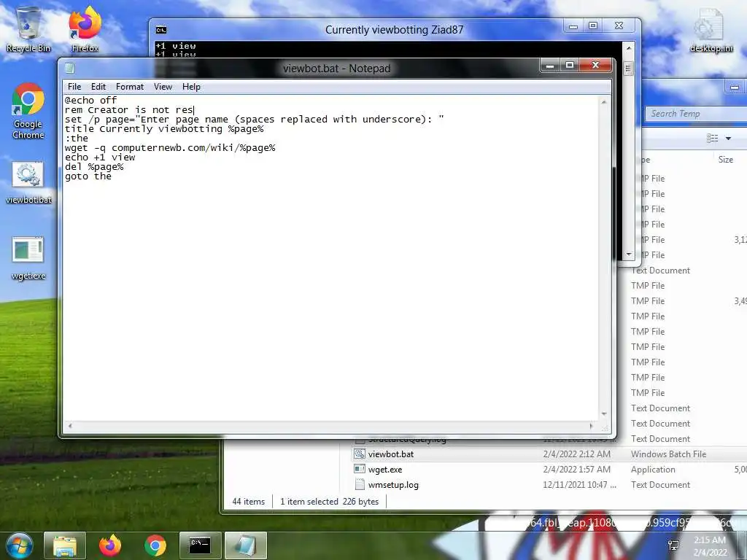Click the "echo +1 view" line in Notepad

click(100, 157)
